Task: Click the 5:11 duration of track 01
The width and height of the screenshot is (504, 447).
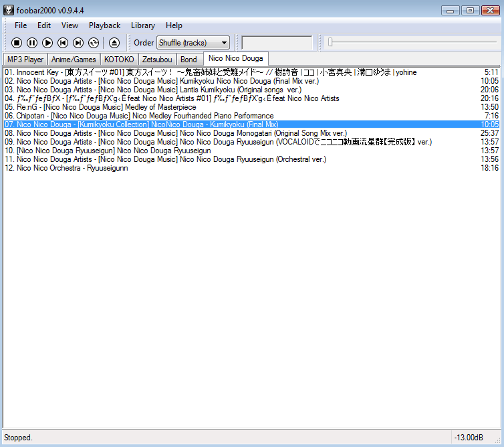Action: click(491, 72)
